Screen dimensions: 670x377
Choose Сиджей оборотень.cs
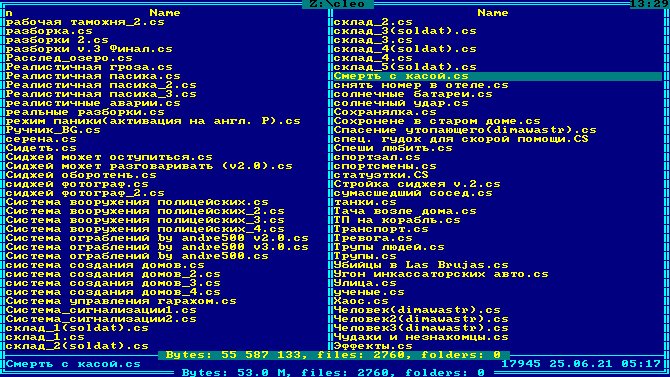pos(81,175)
